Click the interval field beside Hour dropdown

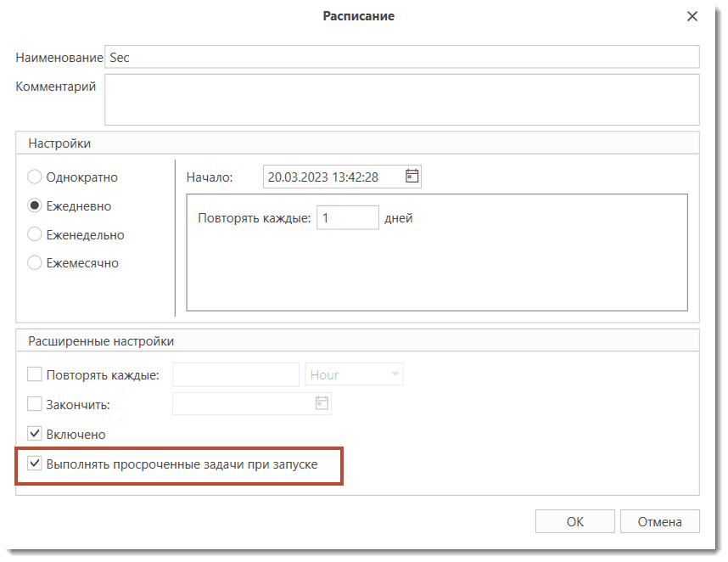point(235,374)
